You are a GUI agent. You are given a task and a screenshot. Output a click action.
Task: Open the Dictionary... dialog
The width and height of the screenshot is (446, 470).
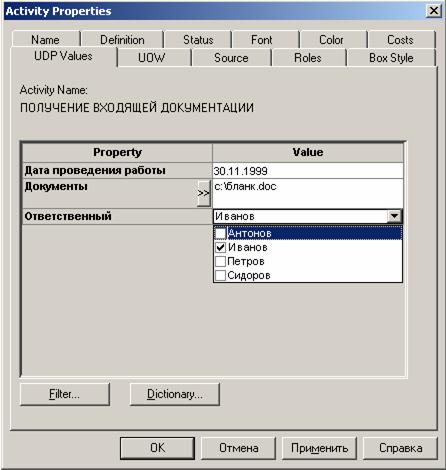[x=175, y=394]
